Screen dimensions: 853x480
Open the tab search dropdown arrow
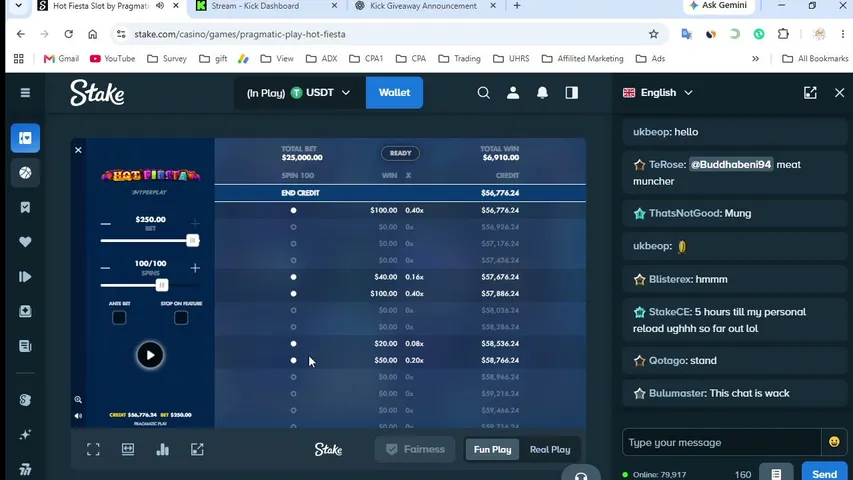(x=18, y=5)
